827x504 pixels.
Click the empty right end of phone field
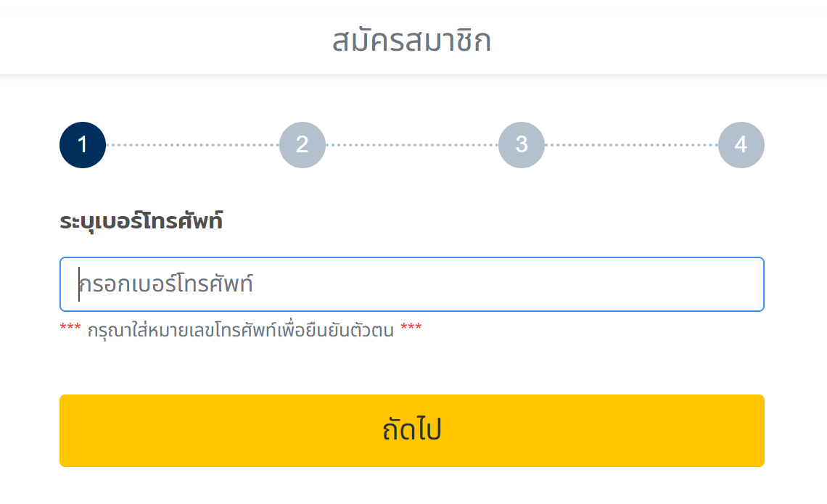click(x=711, y=284)
